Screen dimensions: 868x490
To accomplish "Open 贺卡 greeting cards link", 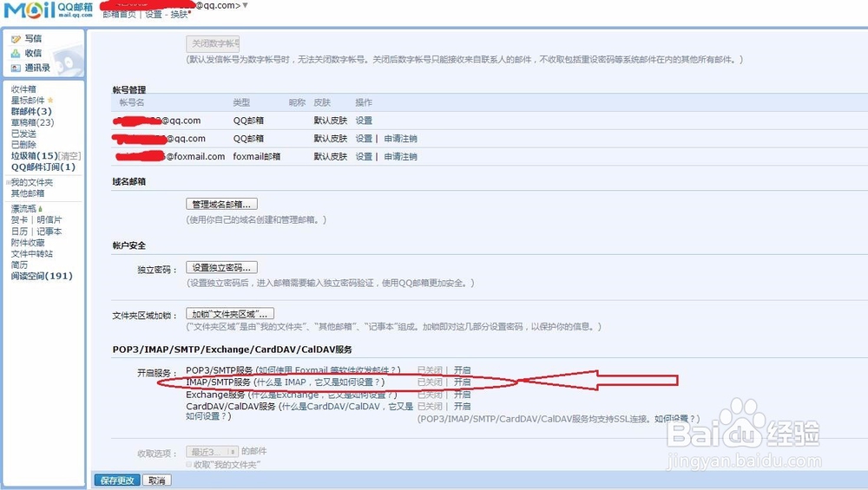I will [x=19, y=220].
